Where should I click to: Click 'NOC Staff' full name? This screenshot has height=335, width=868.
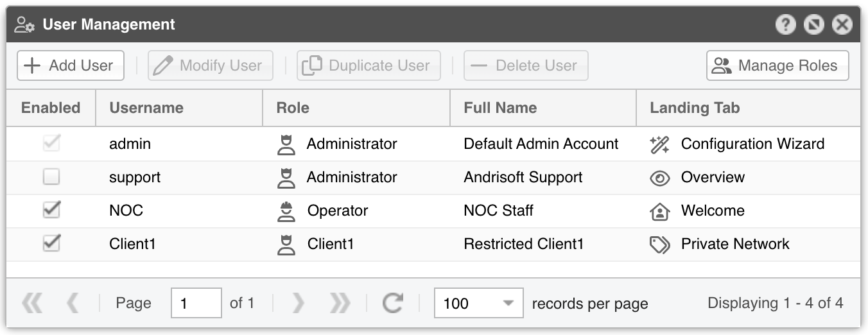[x=498, y=210]
